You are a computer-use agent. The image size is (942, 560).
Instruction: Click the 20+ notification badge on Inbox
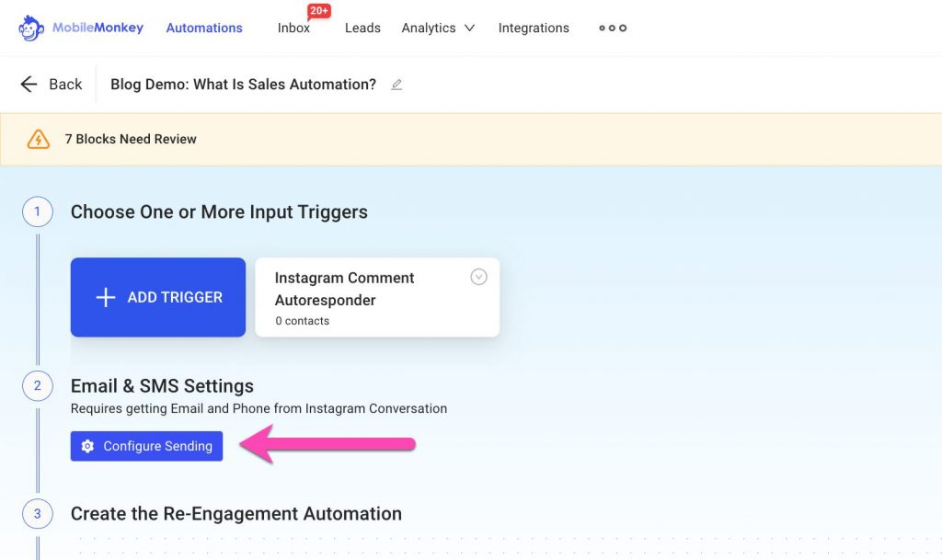(319, 11)
